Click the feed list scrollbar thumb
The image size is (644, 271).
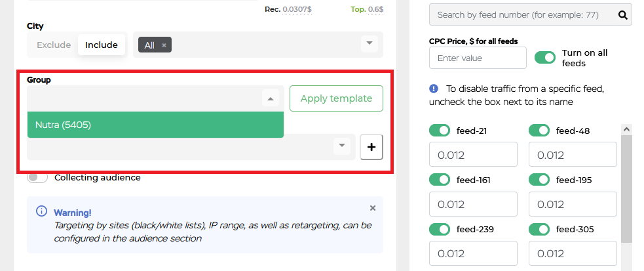click(x=626, y=189)
